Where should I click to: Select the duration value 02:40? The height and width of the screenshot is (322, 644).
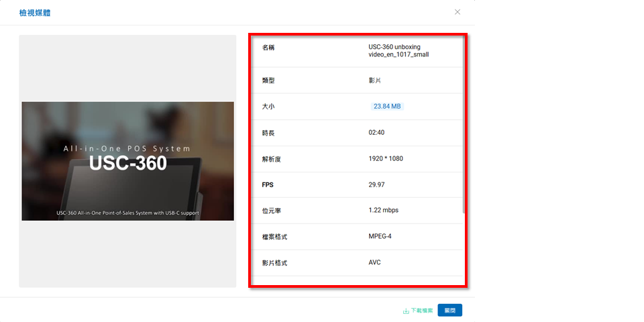(x=376, y=133)
